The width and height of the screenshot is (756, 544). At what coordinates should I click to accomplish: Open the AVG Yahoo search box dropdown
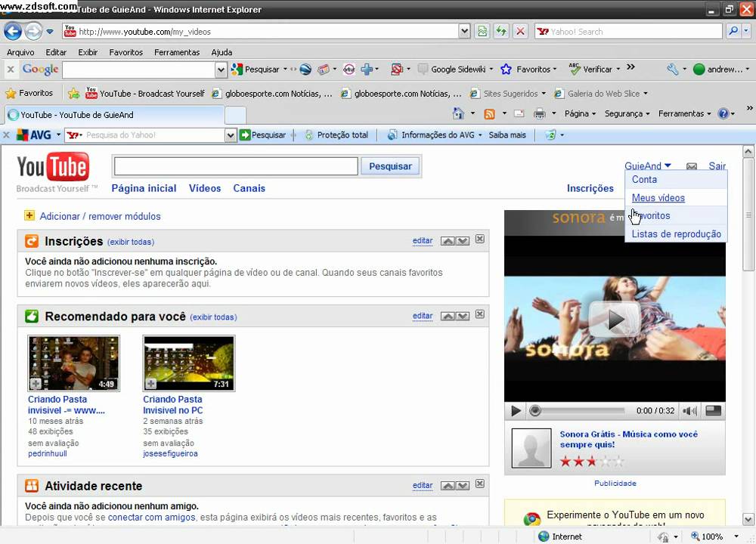point(231,135)
